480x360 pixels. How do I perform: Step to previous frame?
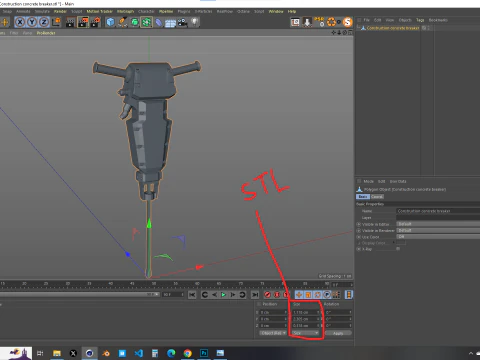[214, 295]
